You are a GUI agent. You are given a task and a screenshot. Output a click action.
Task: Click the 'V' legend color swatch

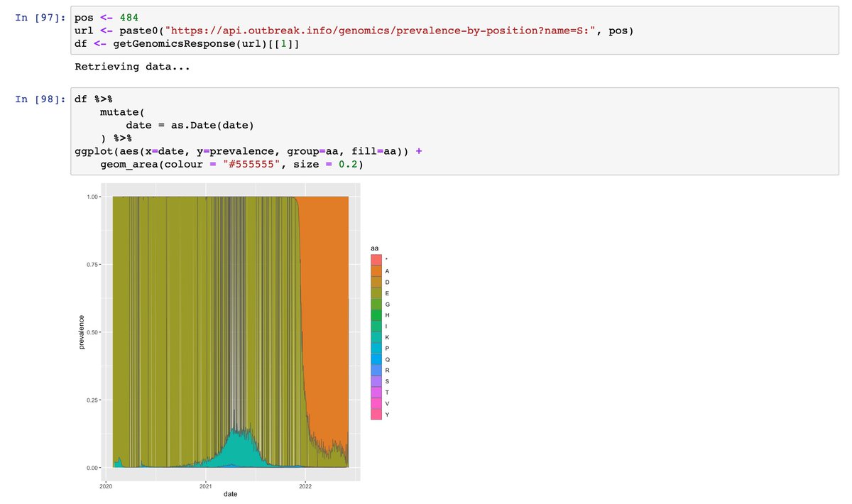(376, 403)
